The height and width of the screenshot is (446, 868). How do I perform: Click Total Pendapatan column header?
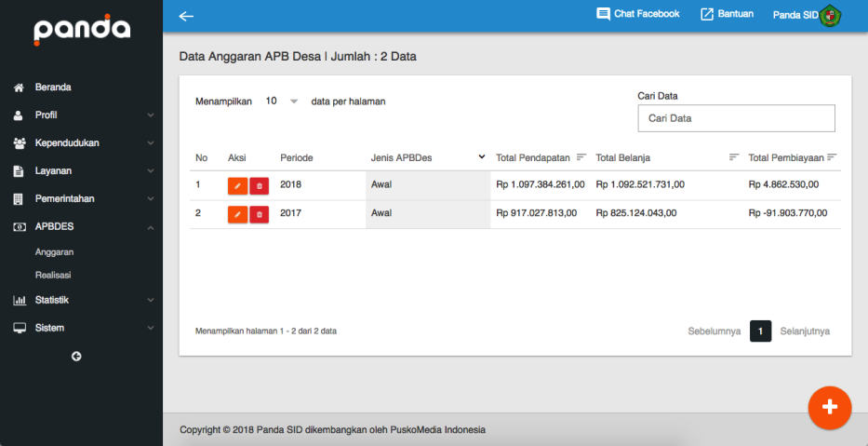coord(533,158)
